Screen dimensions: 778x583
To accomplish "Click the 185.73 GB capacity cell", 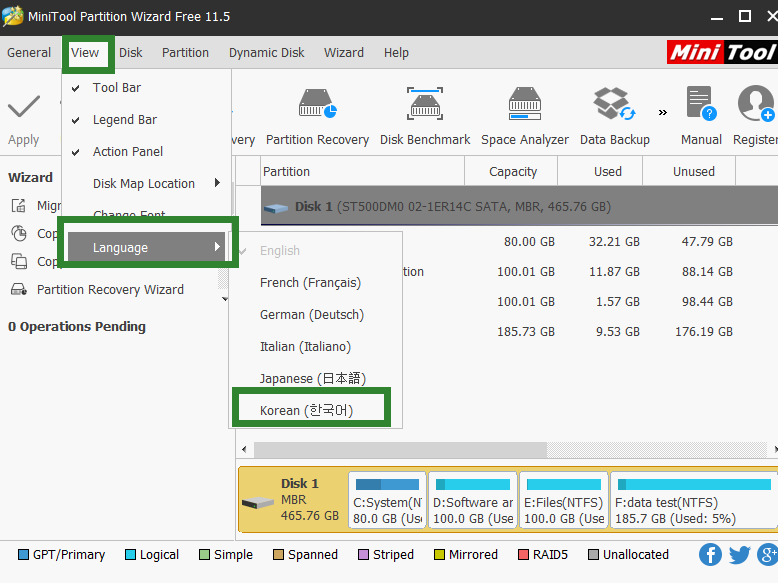I will [526, 331].
